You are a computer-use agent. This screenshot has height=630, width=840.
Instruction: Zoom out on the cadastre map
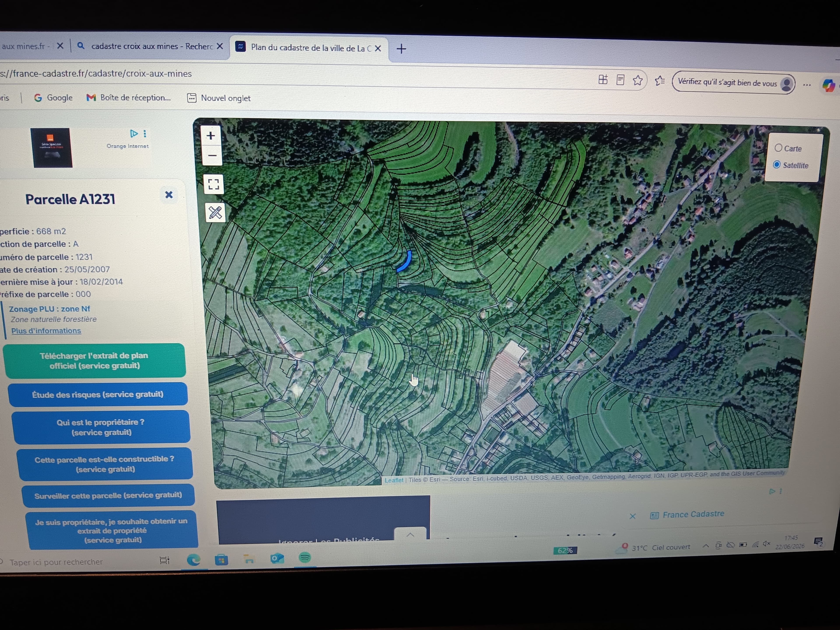[x=212, y=156]
